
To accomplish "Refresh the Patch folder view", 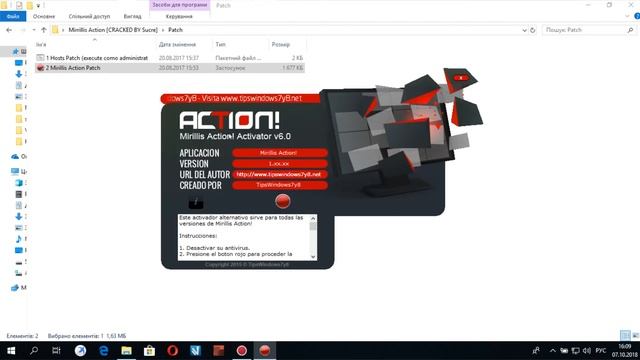I will (x=533, y=30).
